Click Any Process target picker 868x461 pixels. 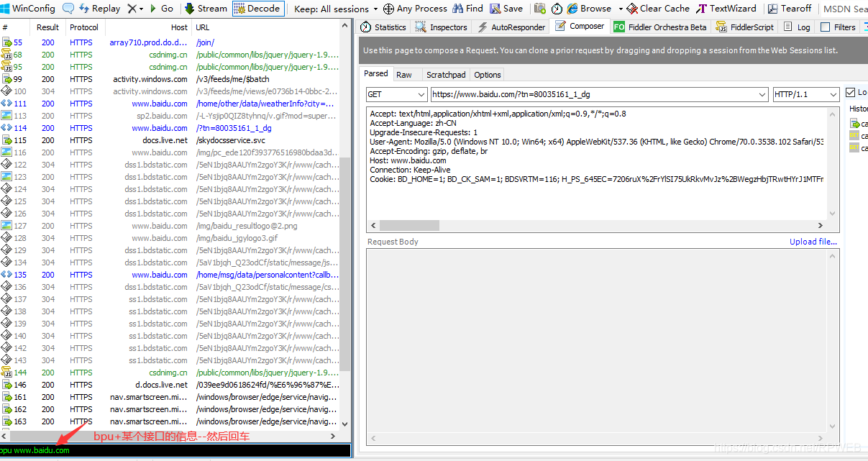tap(415, 9)
